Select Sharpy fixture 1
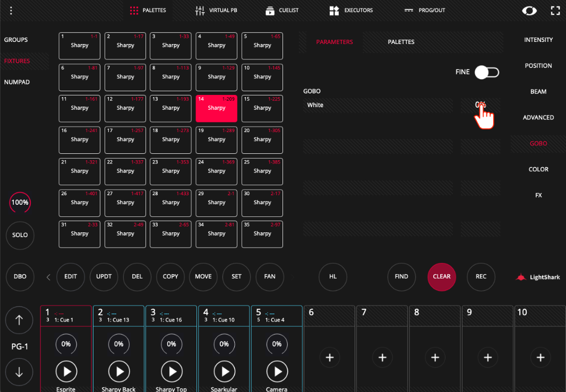Viewport: 566px width, 392px height. click(80, 46)
